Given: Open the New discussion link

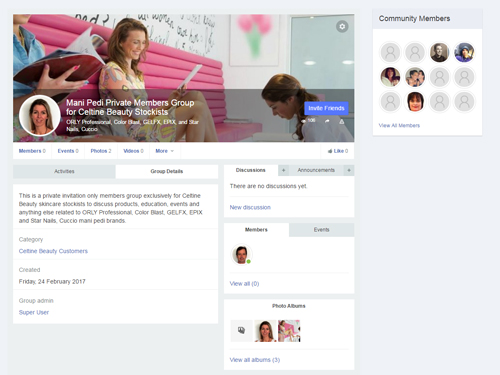Looking at the screenshot, I should 250,207.
